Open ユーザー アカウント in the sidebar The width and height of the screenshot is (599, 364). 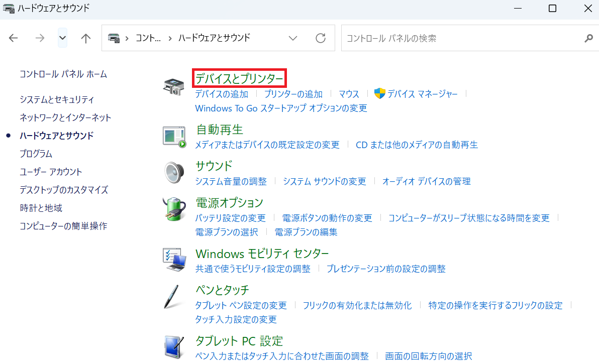[51, 172]
